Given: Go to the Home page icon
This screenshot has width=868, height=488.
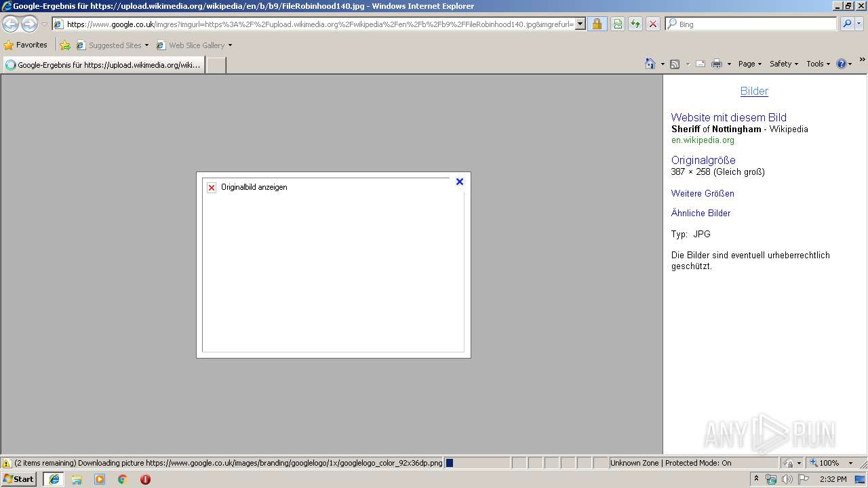Looking at the screenshot, I should coord(650,64).
